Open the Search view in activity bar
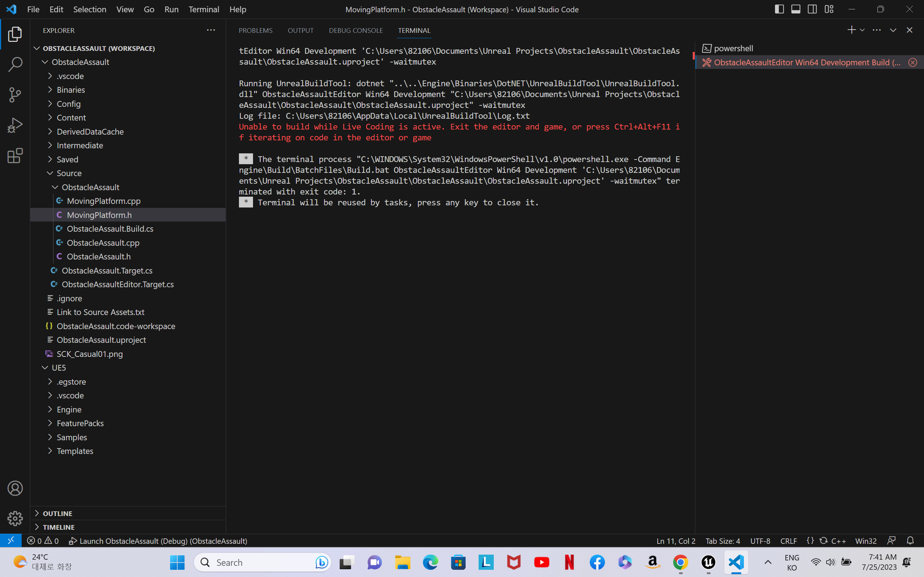The height and width of the screenshot is (577, 924). click(x=15, y=64)
